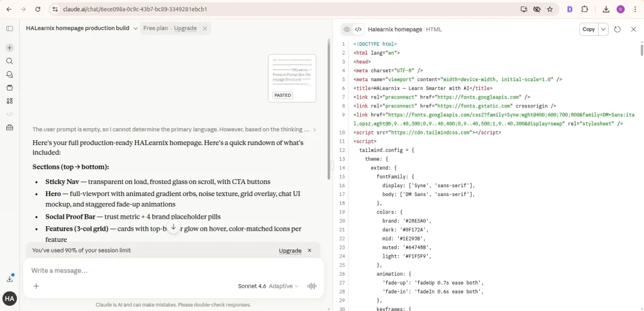Jump to bottom with the down arrow button

click(x=174, y=227)
